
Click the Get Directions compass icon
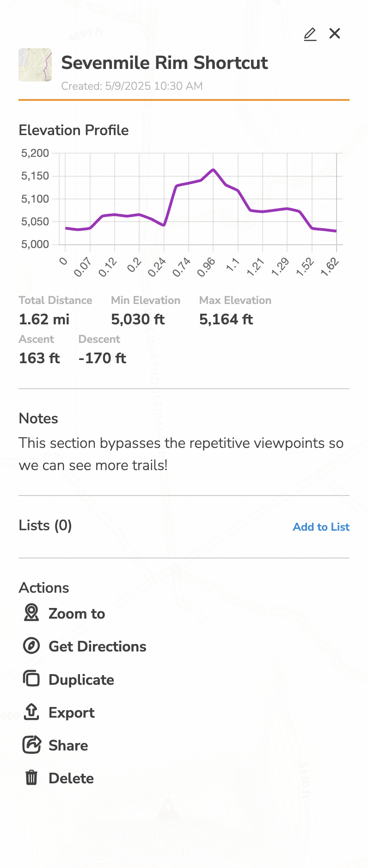coord(31,645)
